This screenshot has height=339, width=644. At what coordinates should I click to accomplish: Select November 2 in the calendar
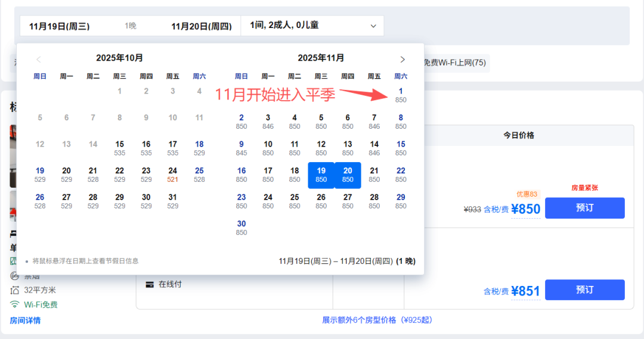(241, 122)
